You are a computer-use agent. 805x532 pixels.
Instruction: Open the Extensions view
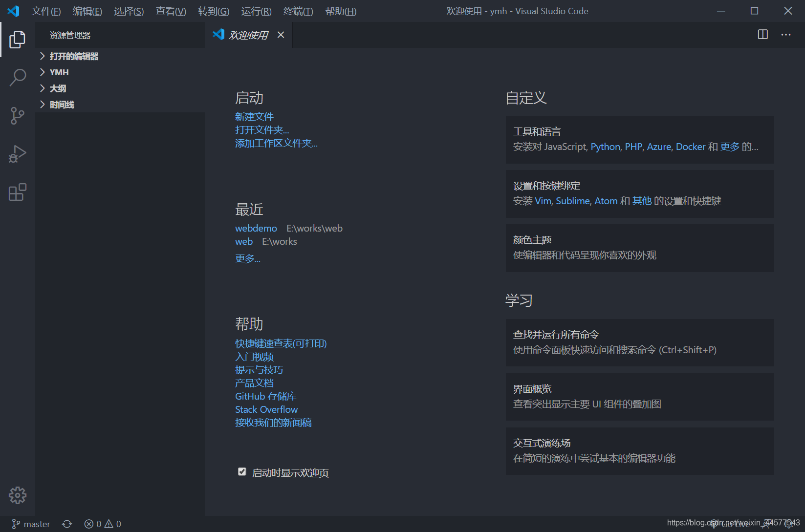tap(17, 192)
